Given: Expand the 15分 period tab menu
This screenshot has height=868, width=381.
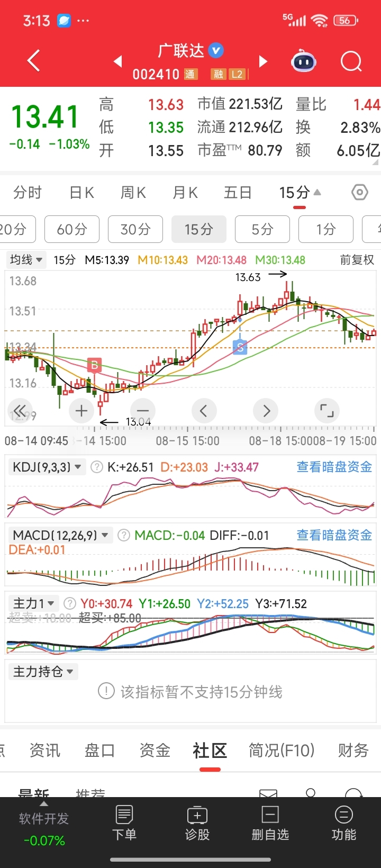Looking at the screenshot, I should coord(300,192).
